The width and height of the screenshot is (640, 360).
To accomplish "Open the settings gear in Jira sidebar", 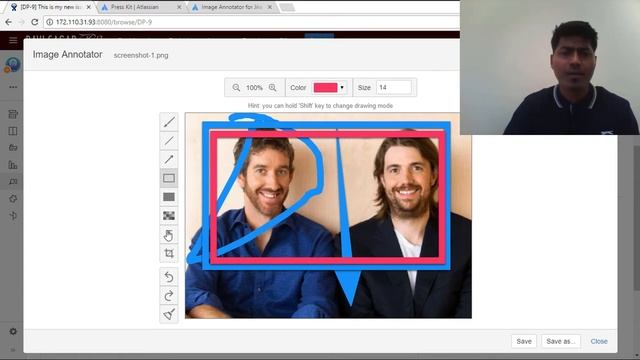I will pos(13,331).
